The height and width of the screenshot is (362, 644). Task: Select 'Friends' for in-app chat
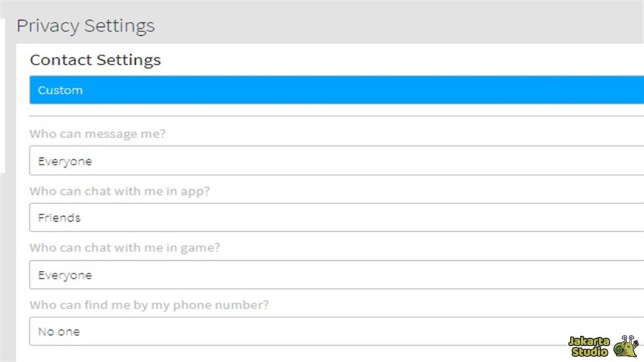point(60,217)
